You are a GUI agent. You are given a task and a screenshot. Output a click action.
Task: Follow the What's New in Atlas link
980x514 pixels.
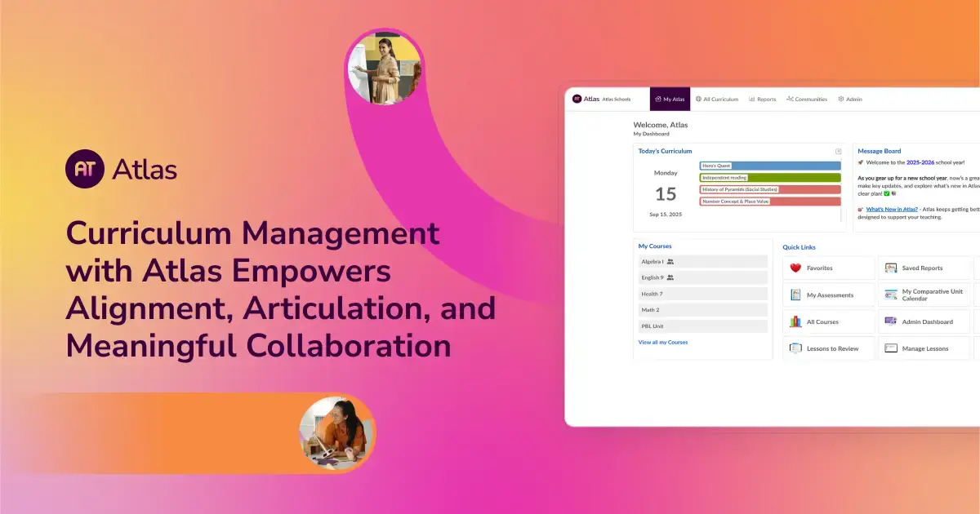pos(890,209)
